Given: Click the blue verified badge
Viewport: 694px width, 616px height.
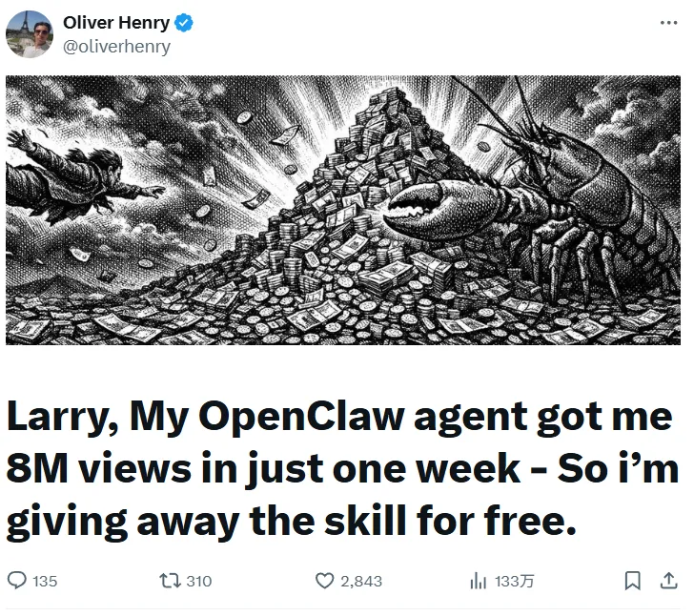Looking at the screenshot, I should [184, 23].
